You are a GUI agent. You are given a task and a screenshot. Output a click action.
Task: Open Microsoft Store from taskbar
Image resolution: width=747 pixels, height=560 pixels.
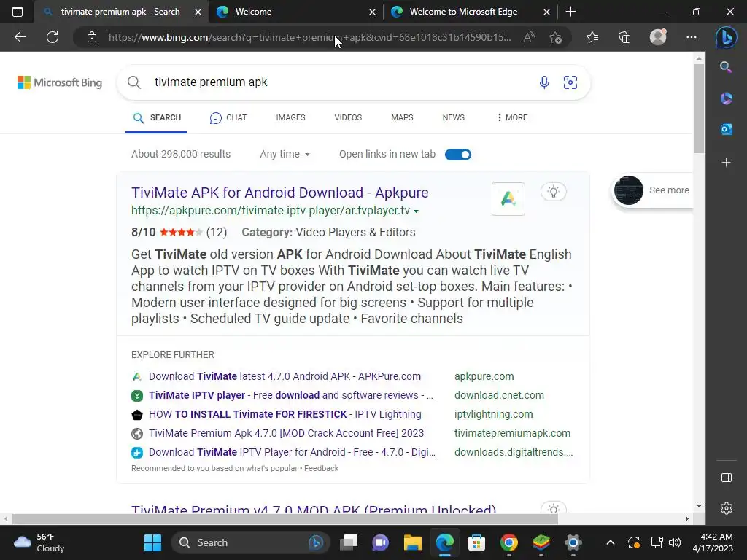(x=476, y=542)
